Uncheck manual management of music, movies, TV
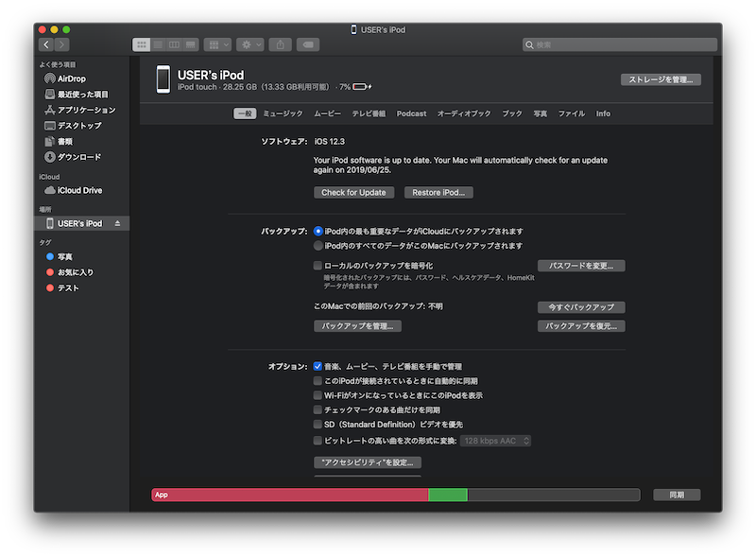Screen dimensions: 756x557 coord(318,366)
